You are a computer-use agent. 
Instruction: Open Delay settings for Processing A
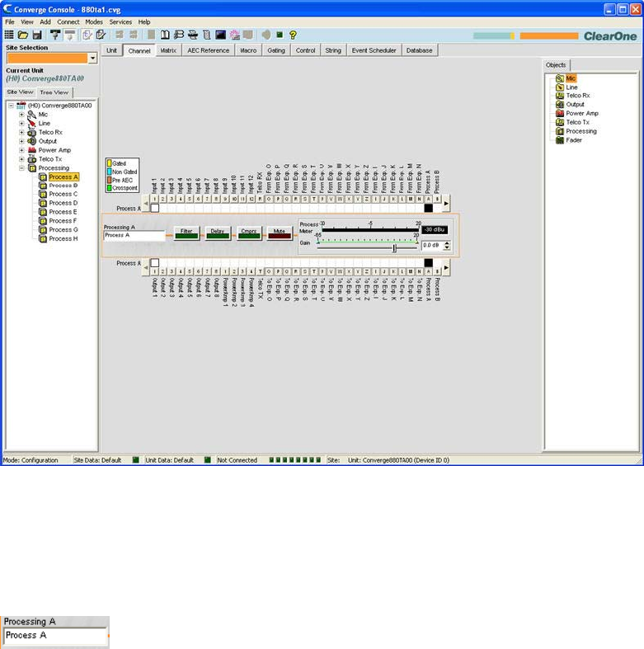coord(218,233)
